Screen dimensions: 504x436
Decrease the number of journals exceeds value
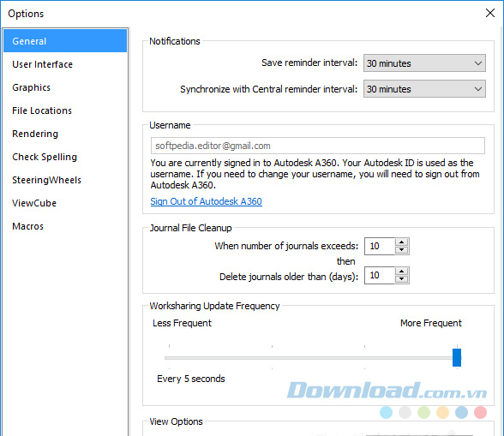click(401, 250)
